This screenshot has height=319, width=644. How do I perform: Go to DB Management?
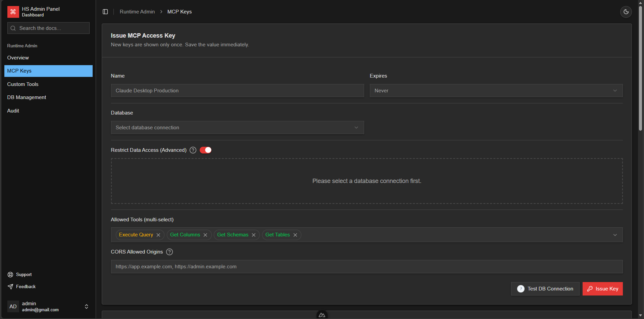tap(48, 97)
